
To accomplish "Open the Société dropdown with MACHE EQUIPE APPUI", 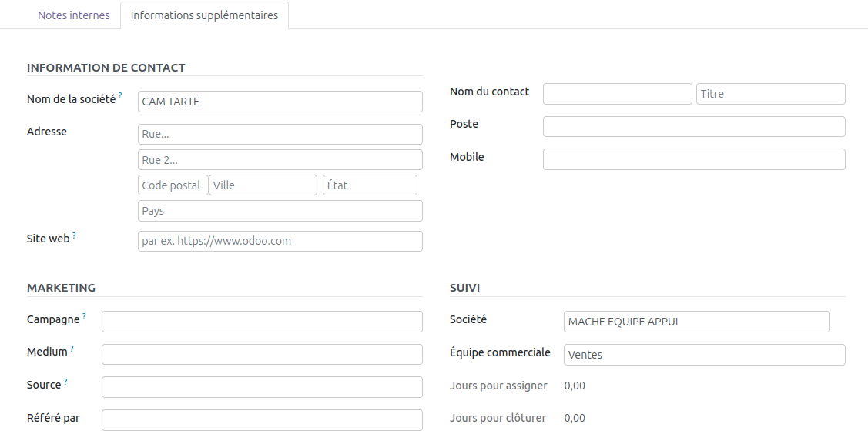I will tap(696, 322).
